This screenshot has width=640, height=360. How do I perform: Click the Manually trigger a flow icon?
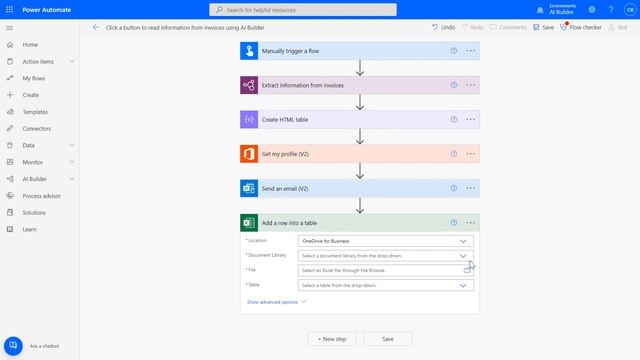point(249,51)
